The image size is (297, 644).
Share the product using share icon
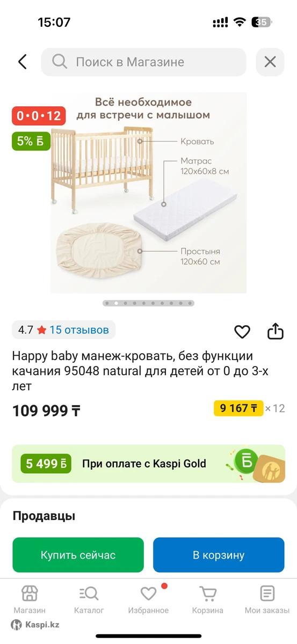pyautogui.click(x=275, y=331)
